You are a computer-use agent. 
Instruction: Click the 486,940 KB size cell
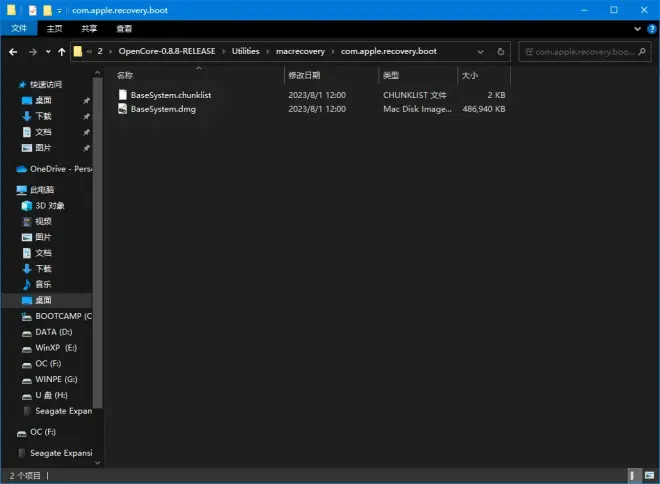click(484, 109)
